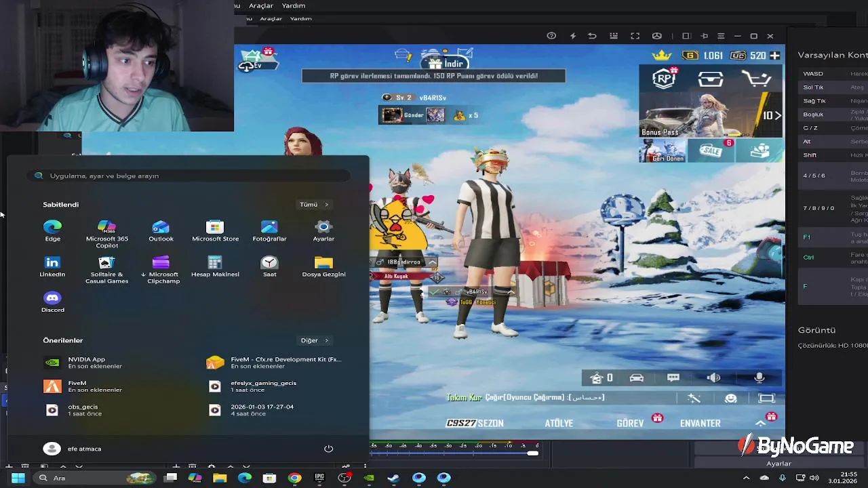Collapse teammate 188badirroo panel arrow
Screen dimensions: 868x488
pos(432,262)
